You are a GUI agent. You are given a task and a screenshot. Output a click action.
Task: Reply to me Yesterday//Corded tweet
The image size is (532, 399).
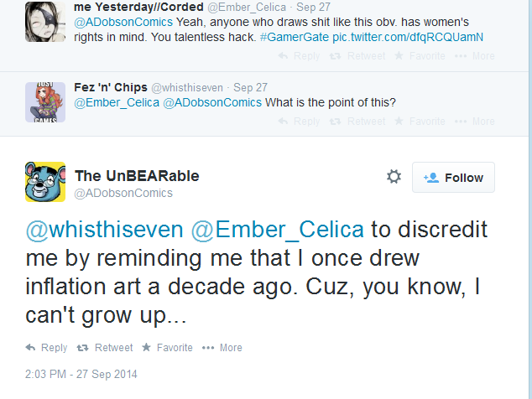click(299, 56)
